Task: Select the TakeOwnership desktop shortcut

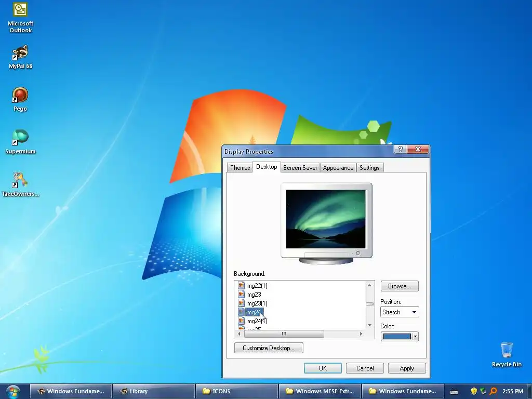Action: click(20, 184)
